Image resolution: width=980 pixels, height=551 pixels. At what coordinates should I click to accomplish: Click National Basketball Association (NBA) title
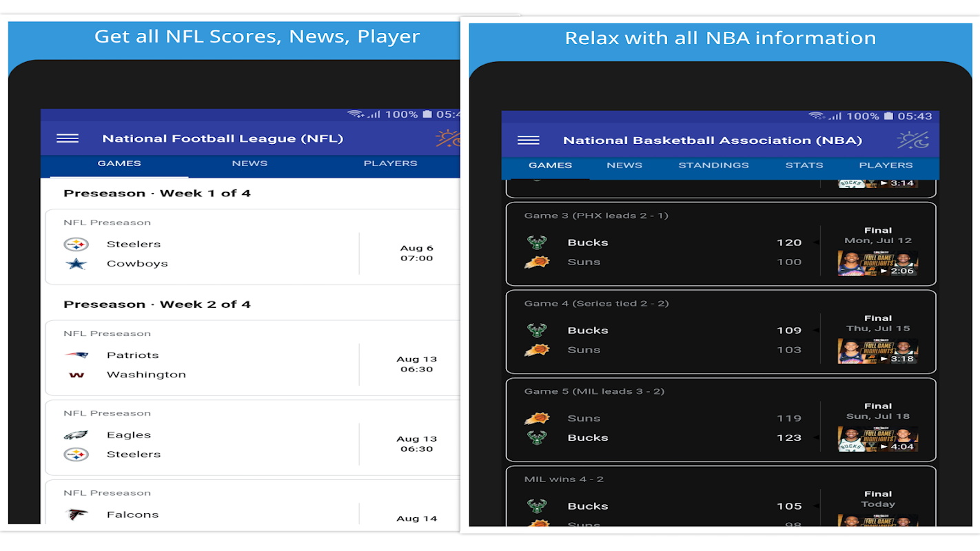tap(713, 141)
